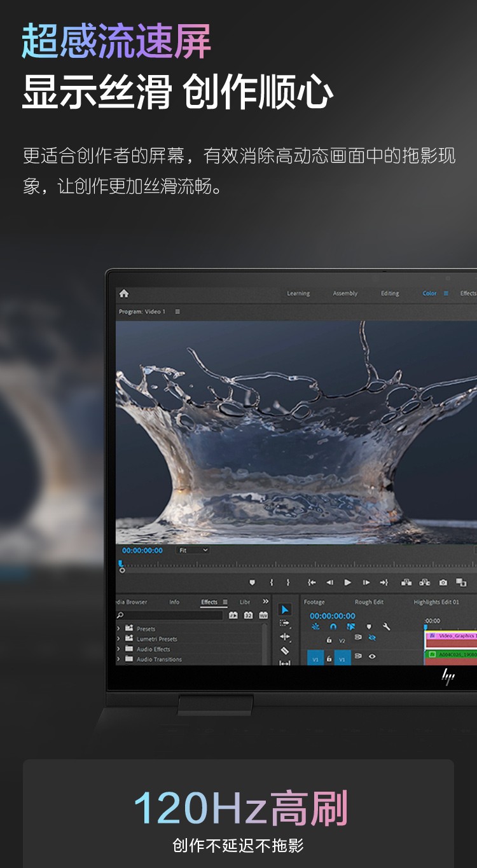Open the Color workspace menu icon
477x868 pixels.
[446, 293]
